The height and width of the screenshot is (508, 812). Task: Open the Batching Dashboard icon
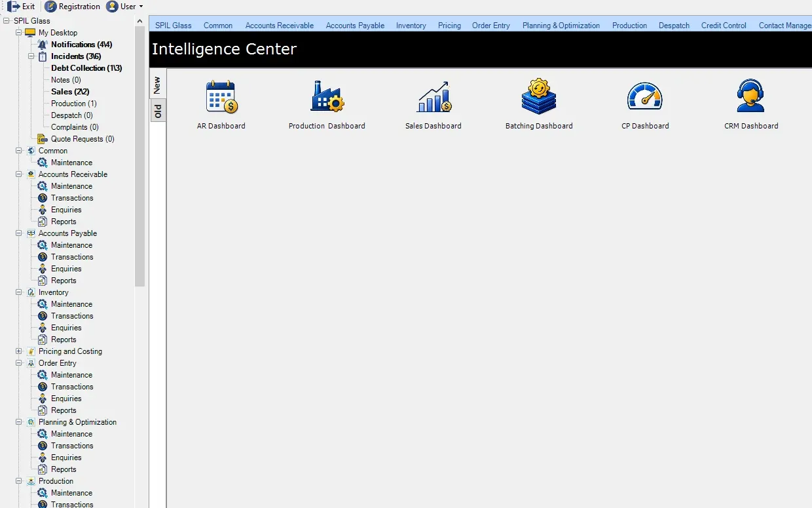(539, 97)
